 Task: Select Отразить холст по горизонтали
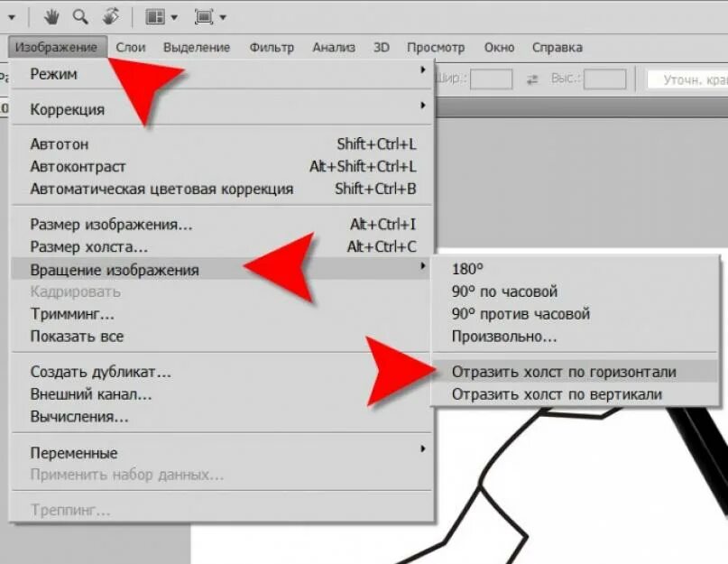[576, 372]
